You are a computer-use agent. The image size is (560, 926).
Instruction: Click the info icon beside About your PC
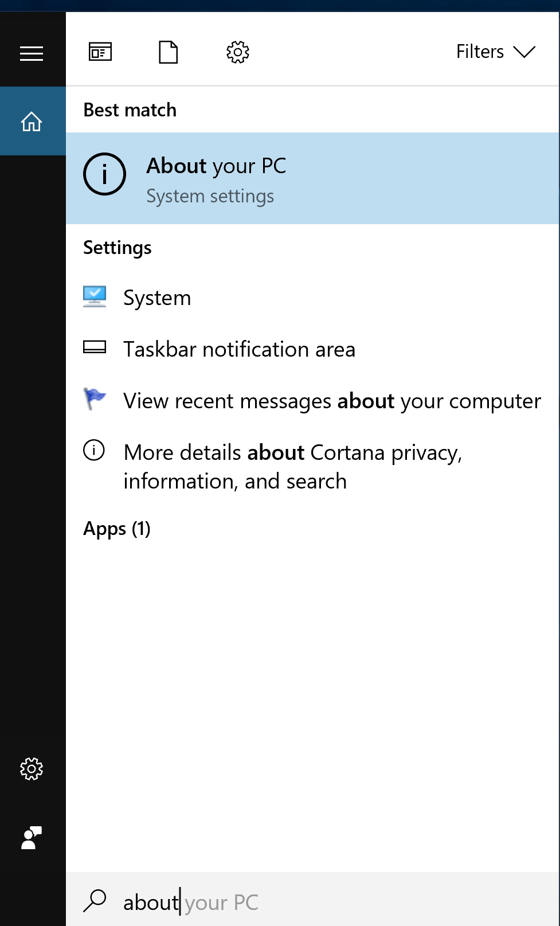pos(104,174)
